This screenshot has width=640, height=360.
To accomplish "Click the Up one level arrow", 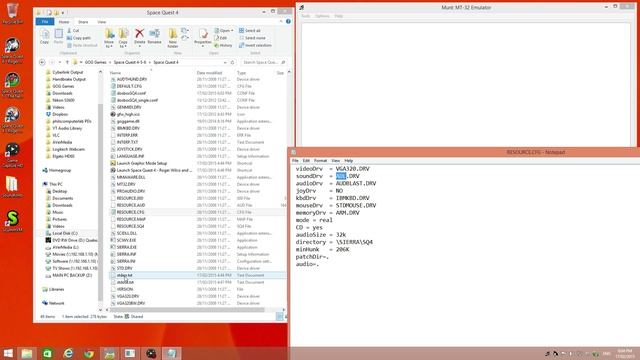I will click(x=67, y=62).
